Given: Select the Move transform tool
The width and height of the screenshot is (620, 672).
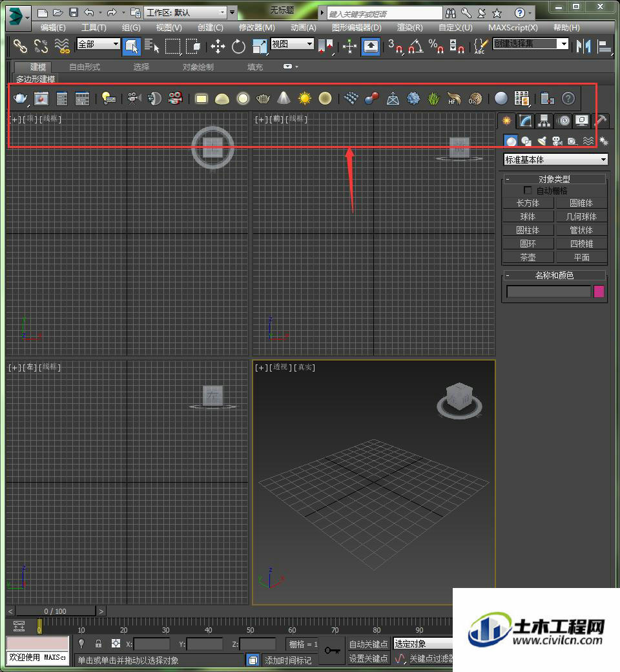Looking at the screenshot, I should 218,46.
